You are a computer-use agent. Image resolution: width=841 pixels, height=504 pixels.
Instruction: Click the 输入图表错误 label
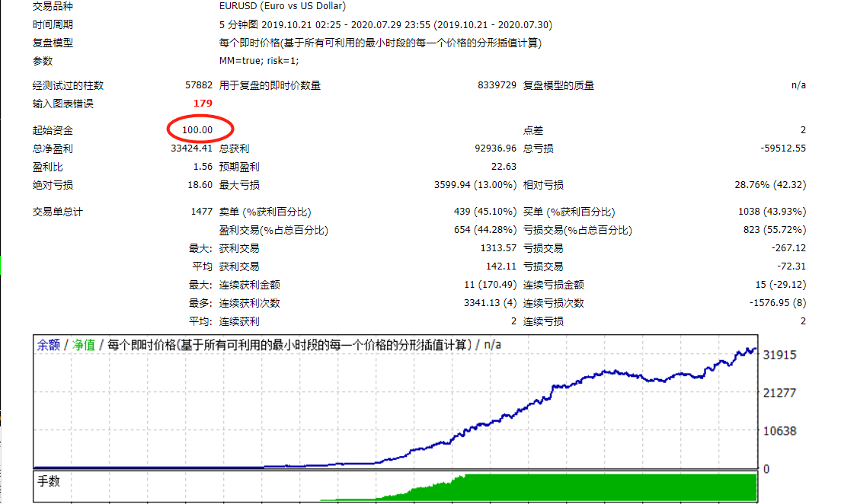point(62,104)
